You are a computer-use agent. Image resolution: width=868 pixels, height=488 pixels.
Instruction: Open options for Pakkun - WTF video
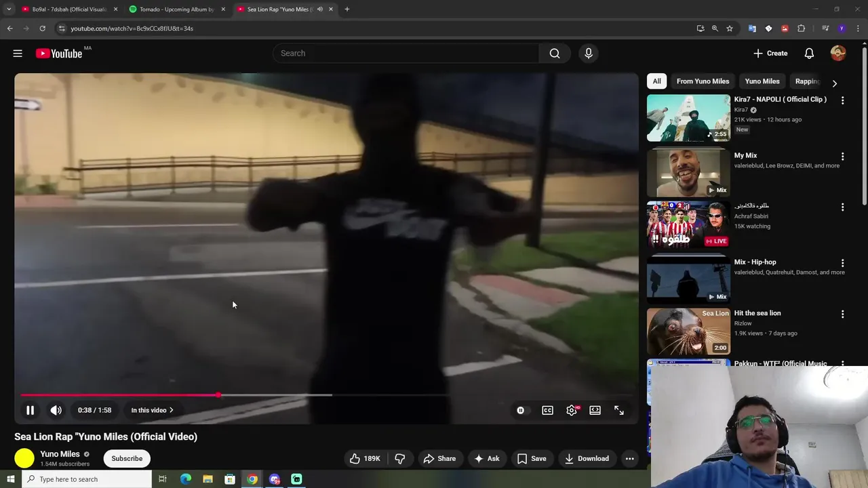pos(842,364)
